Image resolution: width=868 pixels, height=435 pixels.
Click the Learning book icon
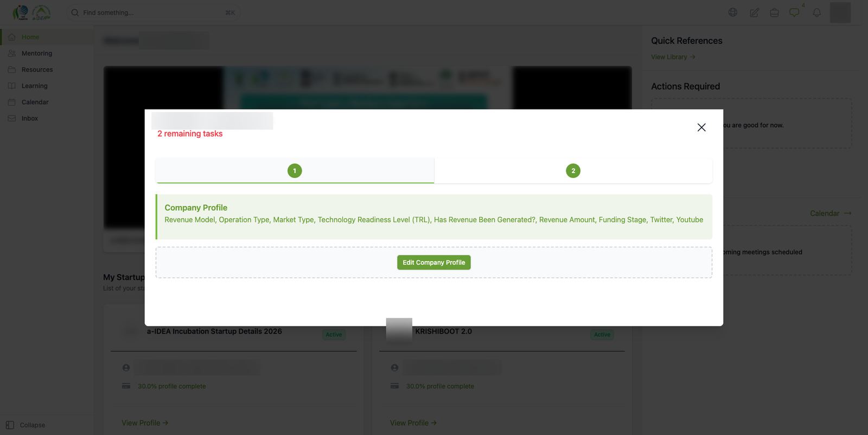[x=12, y=86]
